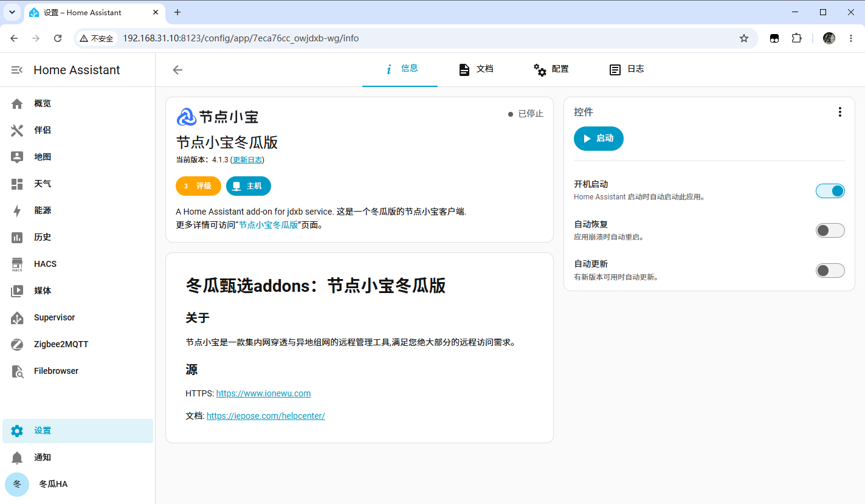The height and width of the screenshot is (504, 865).
Task: Click the 已停止 status text
Action: point(531,114)
